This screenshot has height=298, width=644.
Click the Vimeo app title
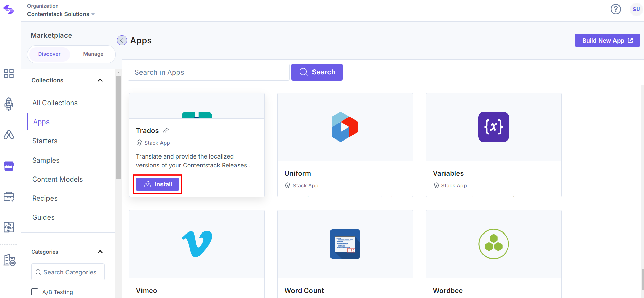147,291
